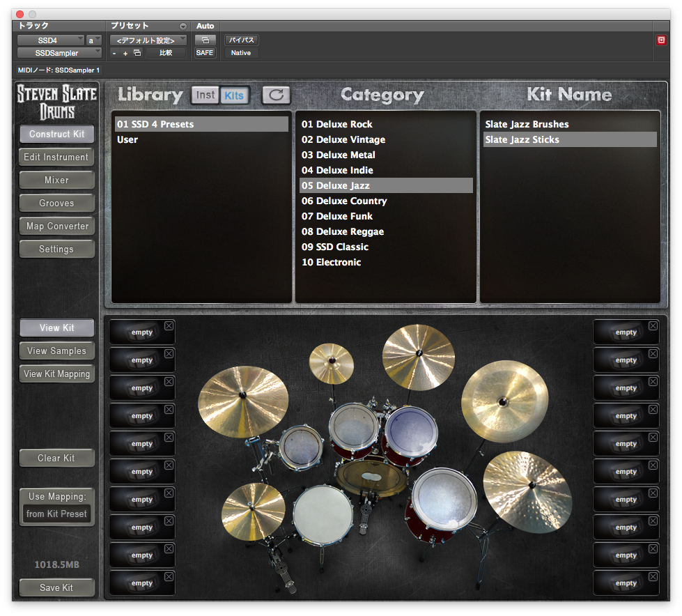Select the ride cymbal beside the floor tom

tap(527, 491)
